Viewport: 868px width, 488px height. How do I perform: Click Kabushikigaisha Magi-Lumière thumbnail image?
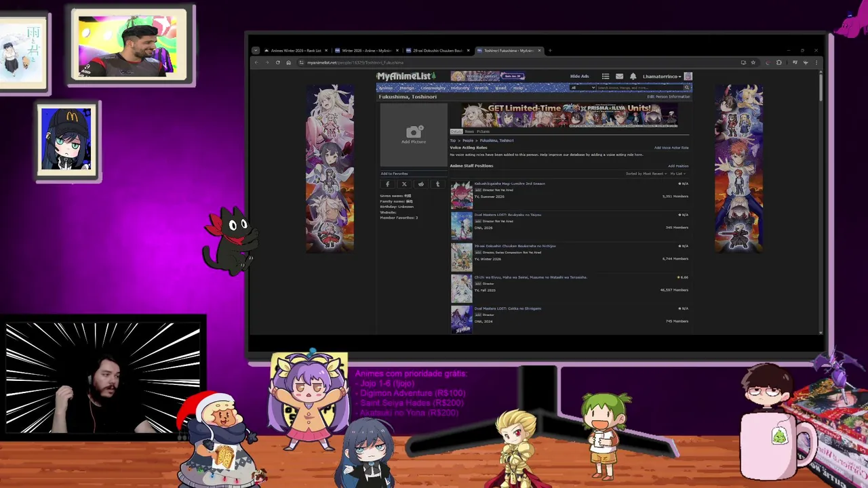(461, 195)
